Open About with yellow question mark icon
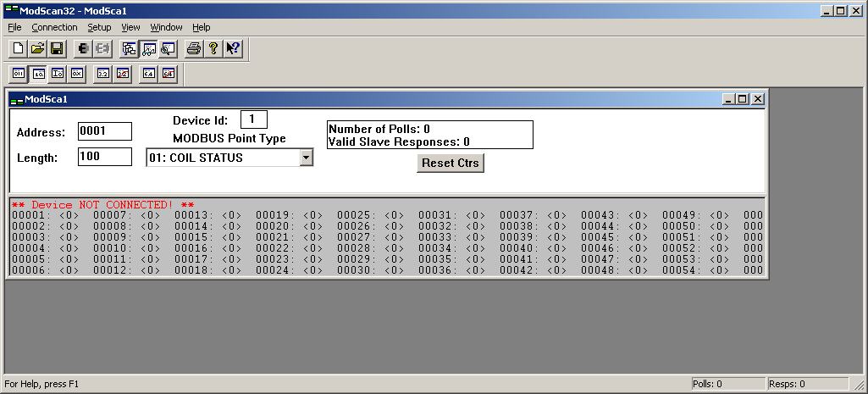Image resolution: width=868 pixels, height=394 pixels. tap(213, 49)
